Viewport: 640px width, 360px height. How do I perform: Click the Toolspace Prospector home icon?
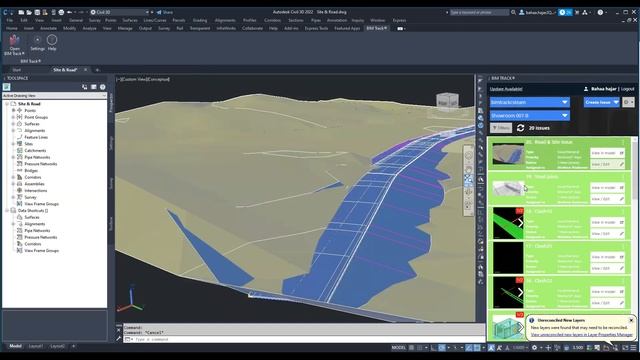pyautogui.click(x=7, y=87)
